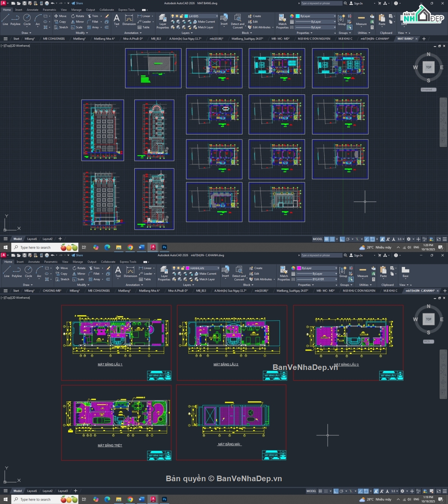Open Photoshop from the lower Windows taskbar

point(164,499)
